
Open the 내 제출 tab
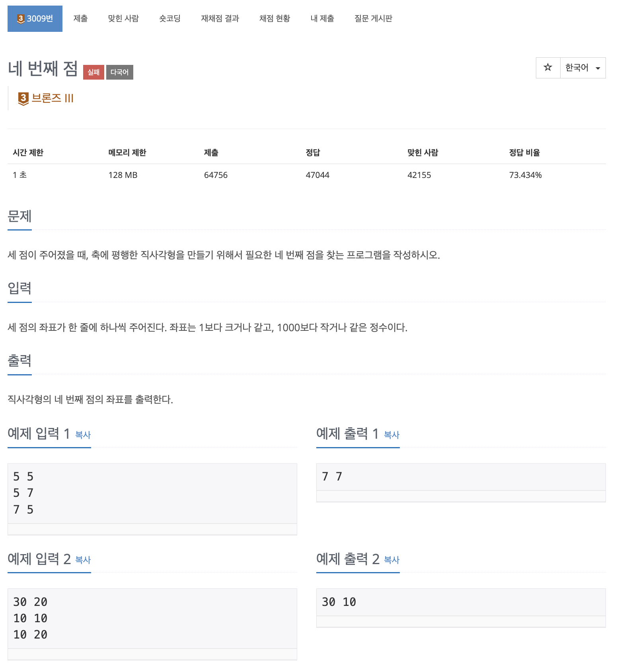coord(322,18)
